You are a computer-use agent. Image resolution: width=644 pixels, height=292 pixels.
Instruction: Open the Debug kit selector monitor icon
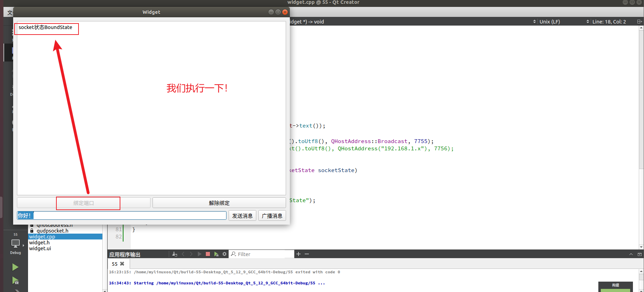click(x=16, y=244)
